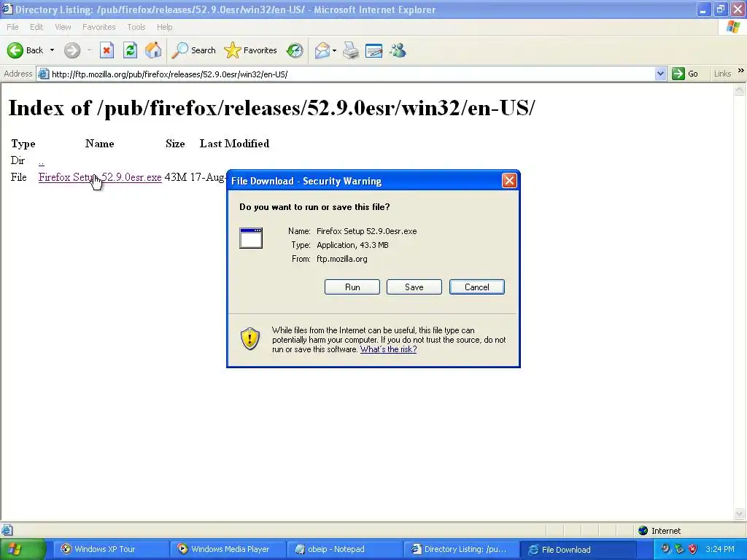747x560 pixels.
Task: Open the Favorites star button
Action: pyautogui.click(x=251, y=50)
